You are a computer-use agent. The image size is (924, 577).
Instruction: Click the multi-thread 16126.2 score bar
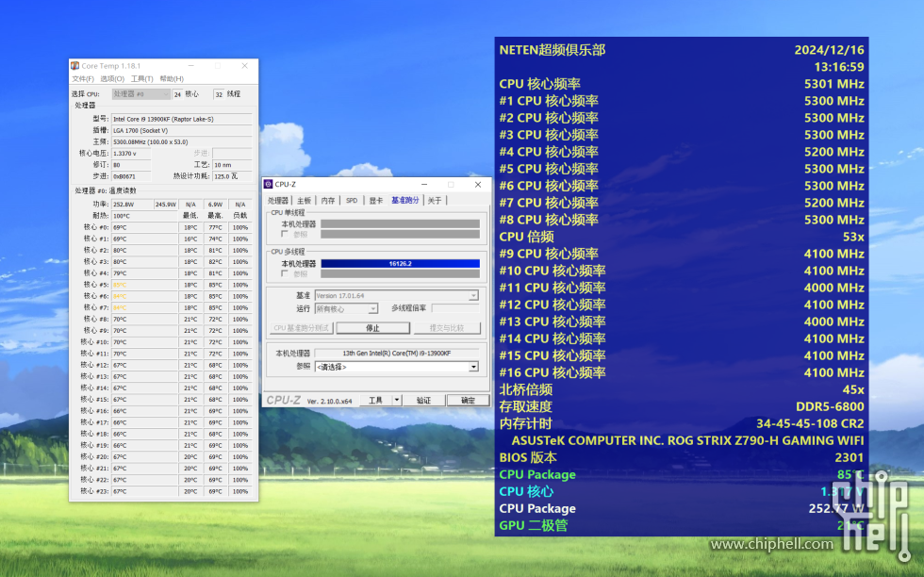400,264
